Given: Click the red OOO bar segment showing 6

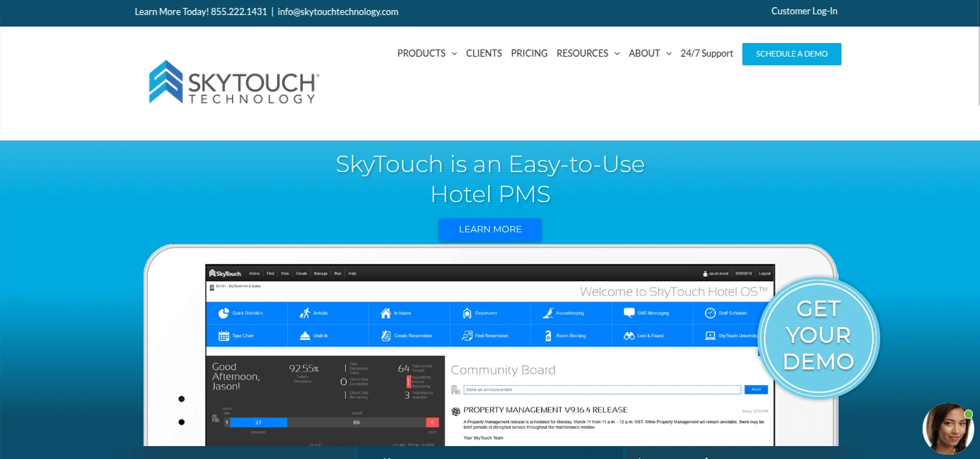Looking at the screenshot, I should pyautogui.click(x=432, y=422).
